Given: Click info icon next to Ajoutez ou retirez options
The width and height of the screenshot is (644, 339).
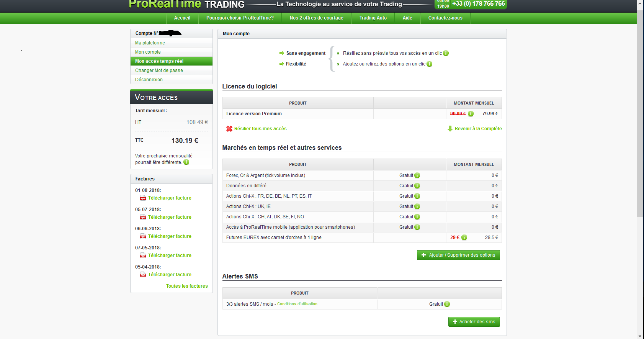Looking at the screenshot, I should point(430,64).
